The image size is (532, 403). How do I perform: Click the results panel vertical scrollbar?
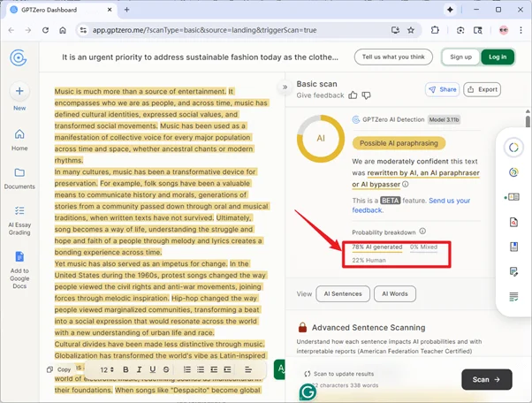tap(528, 121)
